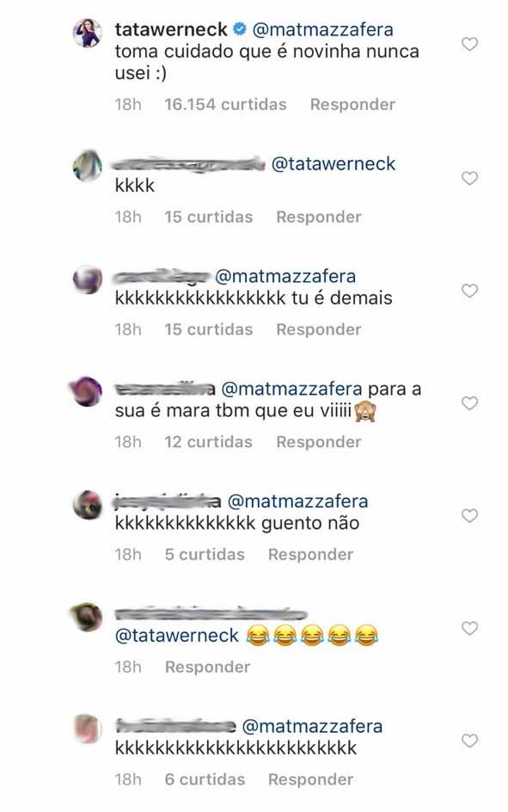
Task: Like the last long 'kkkk' comment heart
Action: pyautogui.click(x=469, y=741)
